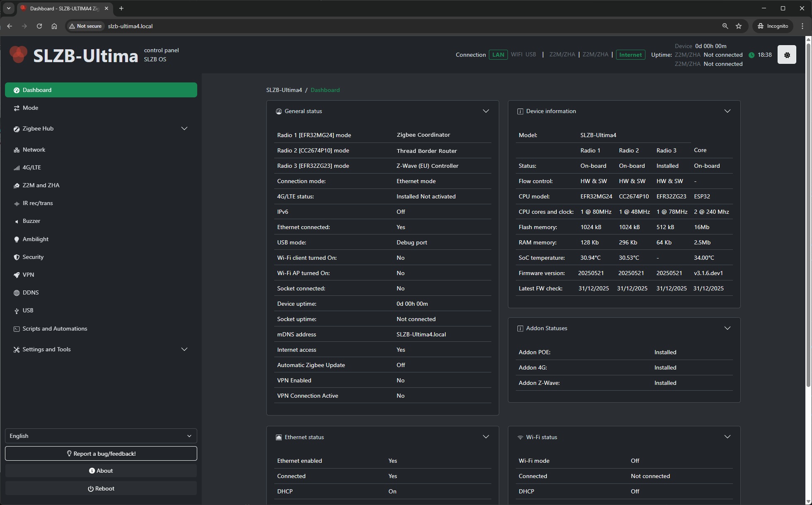Open the English language dropdown
The height and width of the screenshot is (505, 812).
[x=101, y=436]
